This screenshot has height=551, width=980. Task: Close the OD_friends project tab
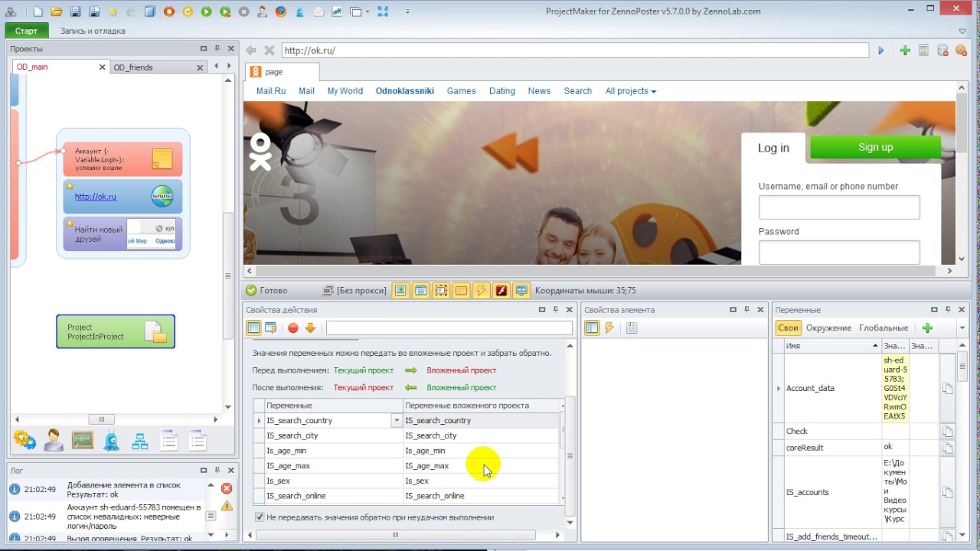pos(200,67)
